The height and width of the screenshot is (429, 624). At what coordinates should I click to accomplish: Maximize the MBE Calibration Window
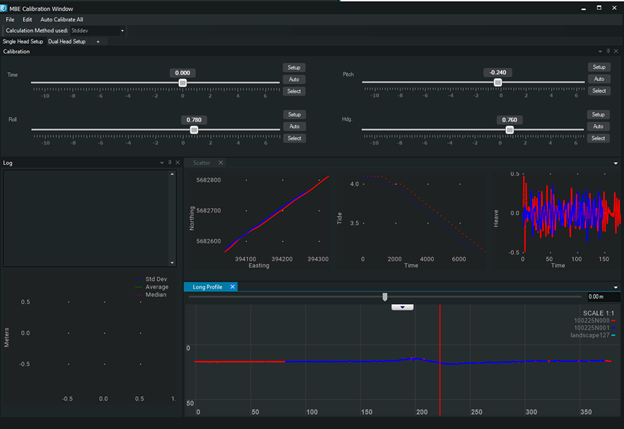(599, 8)
